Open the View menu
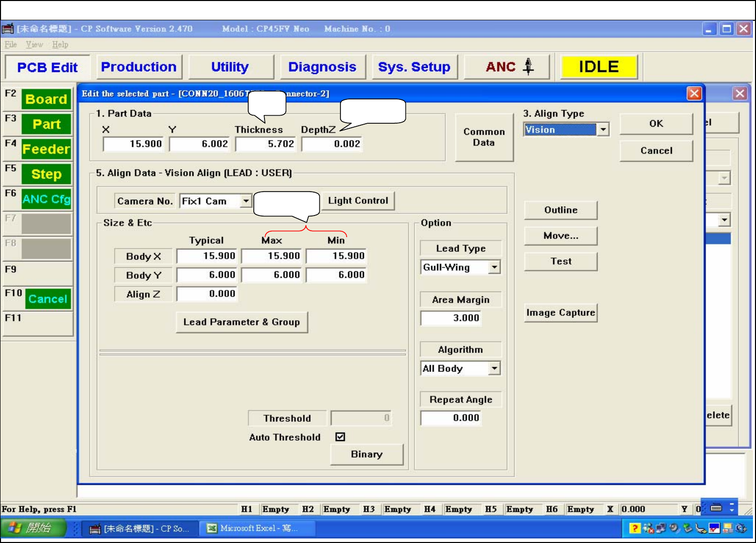Image resolution: width=756 pixels, height=543 pixels. coord(34,45)
